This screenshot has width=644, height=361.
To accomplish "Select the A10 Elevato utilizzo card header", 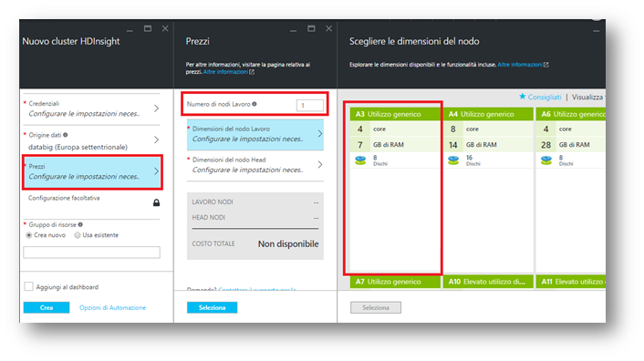I will [488, 282].
